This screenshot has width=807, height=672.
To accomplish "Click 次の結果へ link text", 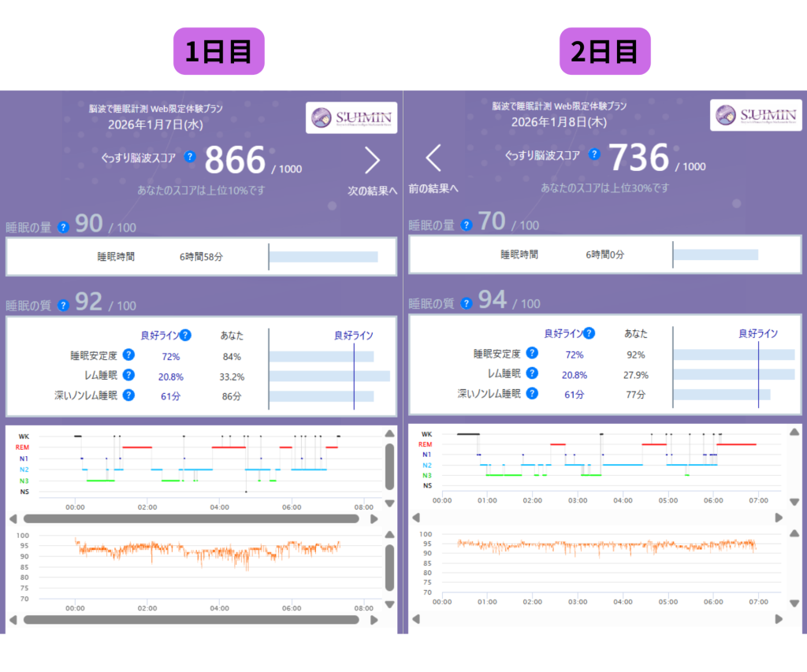I will [x=372, y=191].
